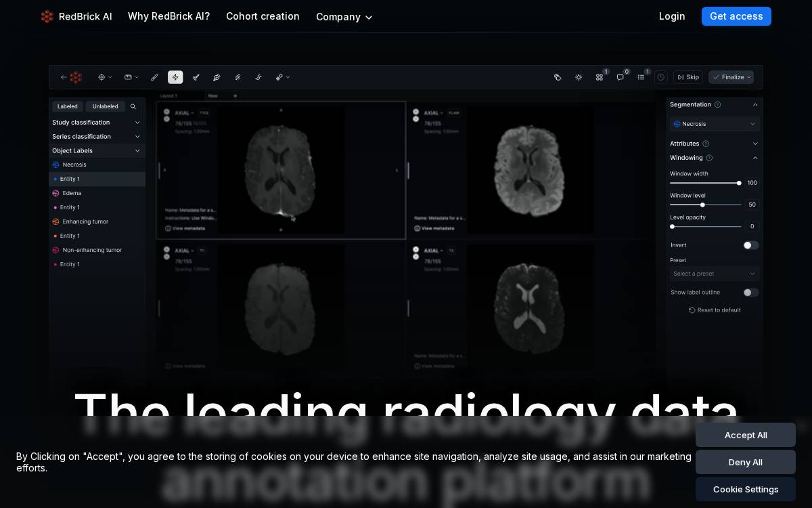Screen dimensions: 812x508
Task: Switch to the New layout tab
Action: 213,96
